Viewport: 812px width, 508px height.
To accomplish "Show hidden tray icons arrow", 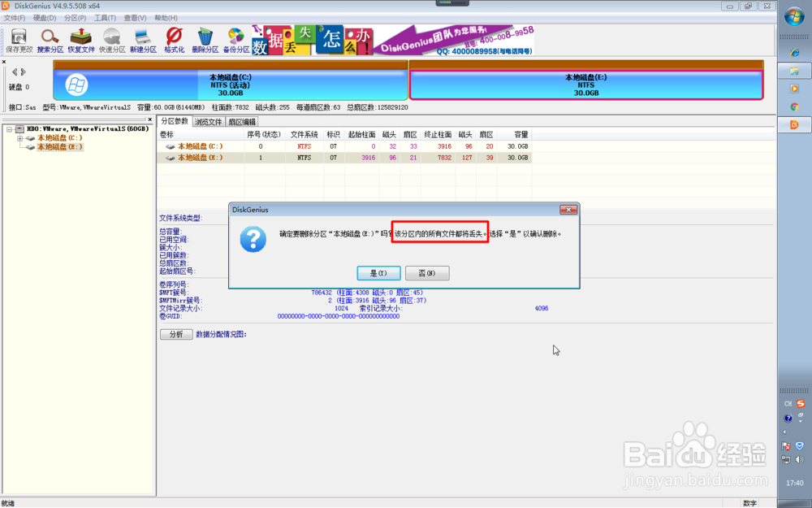I will [x=784, y=432].
